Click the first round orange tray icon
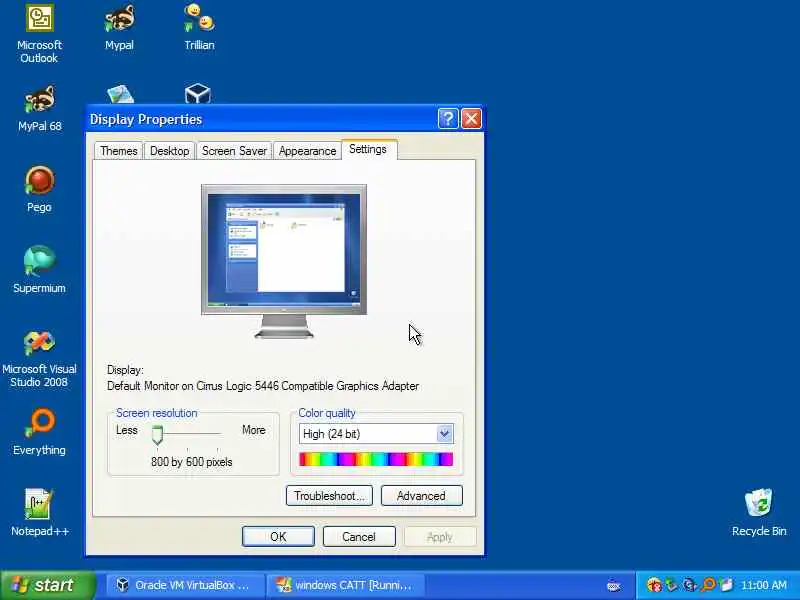The image size is (800, 600). pyautogui.click(x=654, y=585)
